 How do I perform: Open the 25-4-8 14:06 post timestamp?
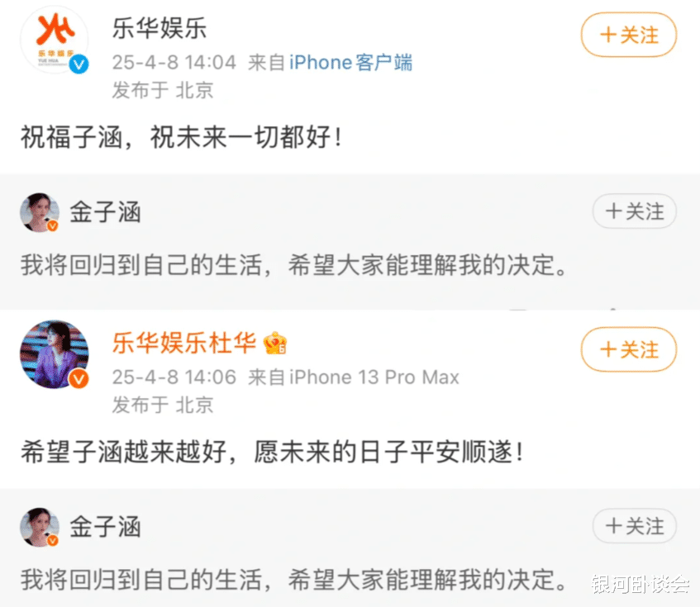(x=174, y=377)
